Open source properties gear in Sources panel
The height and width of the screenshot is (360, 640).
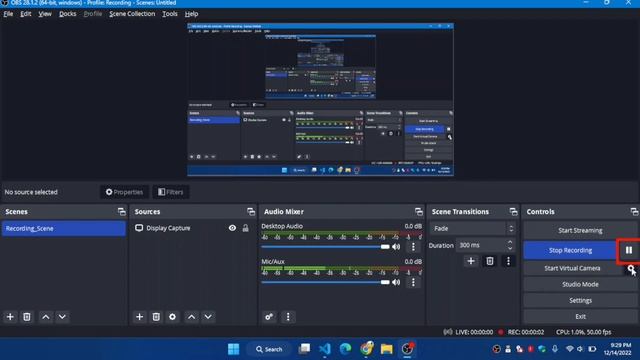[172, 317]
